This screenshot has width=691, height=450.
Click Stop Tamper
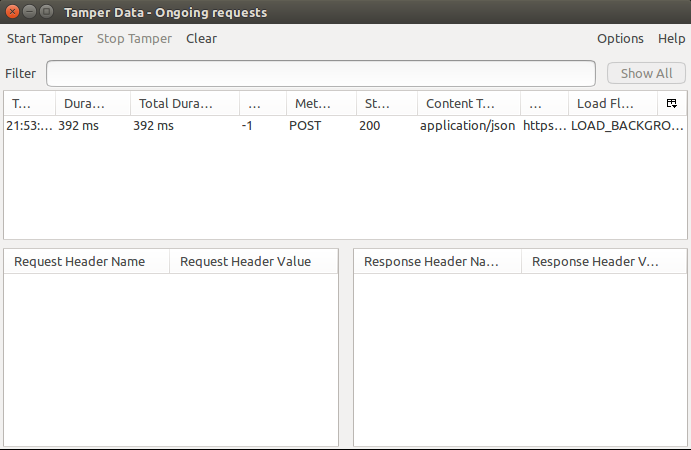[x=134, y=39]
